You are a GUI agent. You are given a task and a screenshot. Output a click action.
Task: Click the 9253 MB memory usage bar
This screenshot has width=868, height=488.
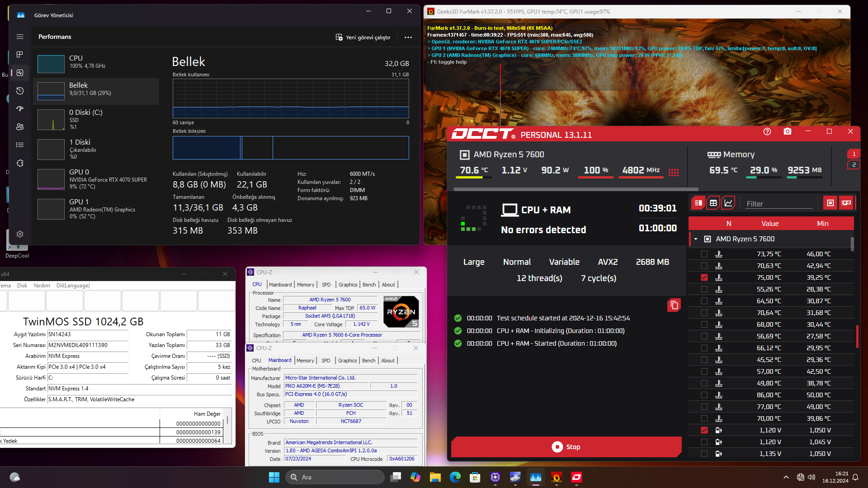tap(803, 177)
